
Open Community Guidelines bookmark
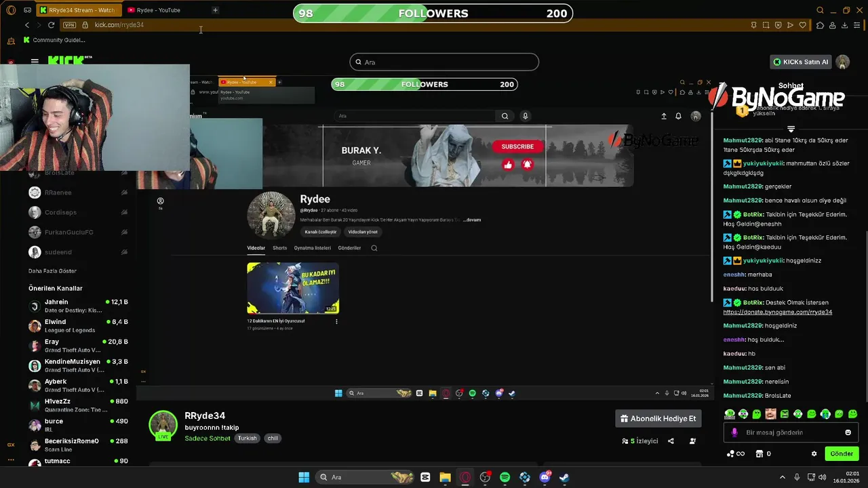(54, 40)
